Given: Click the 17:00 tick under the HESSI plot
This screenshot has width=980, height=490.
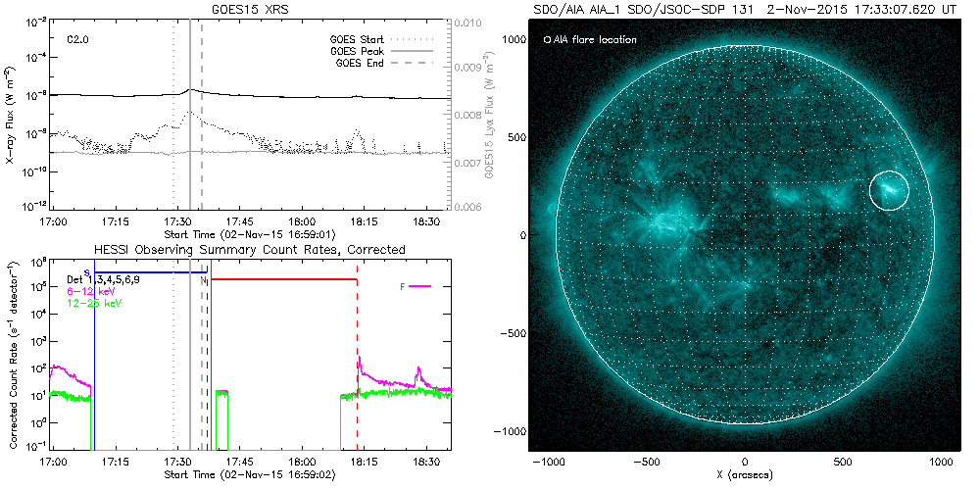Looking at the screenshot, I should [54, 463].
